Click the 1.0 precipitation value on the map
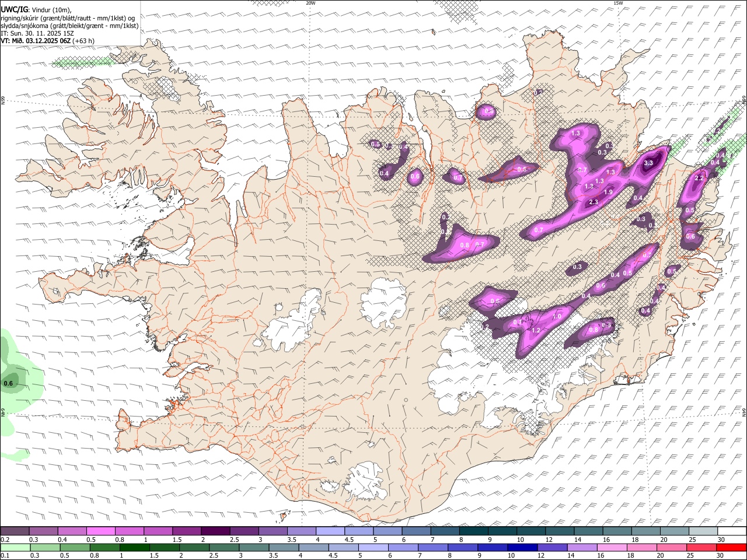 point(557,316)
